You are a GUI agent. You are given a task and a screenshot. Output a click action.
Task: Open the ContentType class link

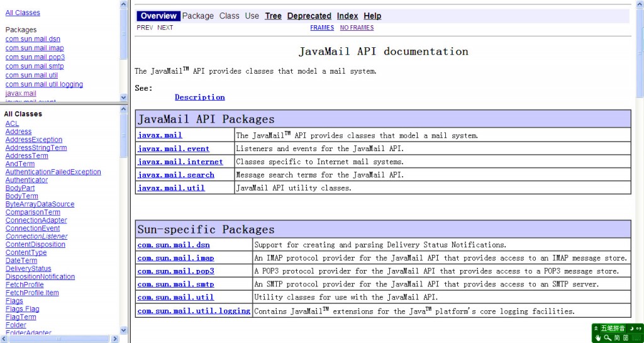pos(26,252)
